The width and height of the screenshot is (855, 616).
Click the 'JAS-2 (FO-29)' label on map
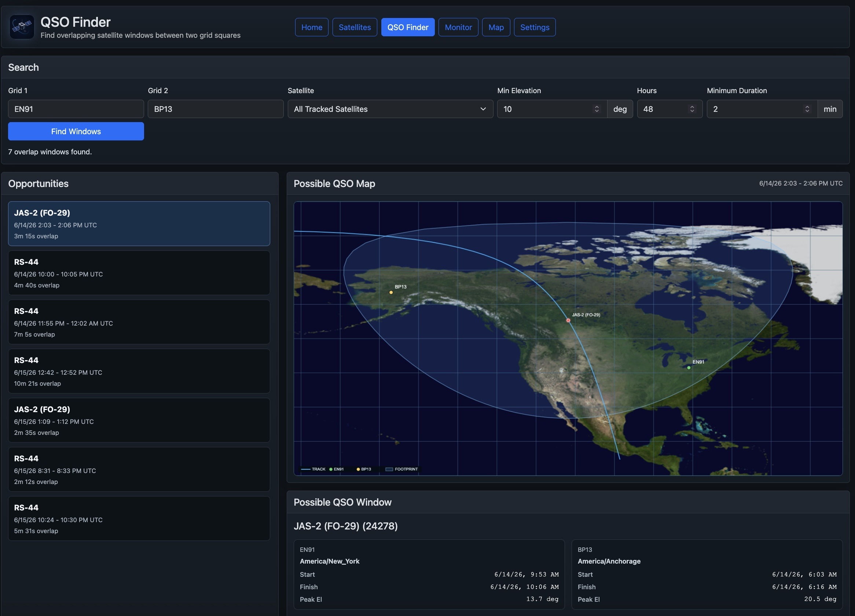586,314
